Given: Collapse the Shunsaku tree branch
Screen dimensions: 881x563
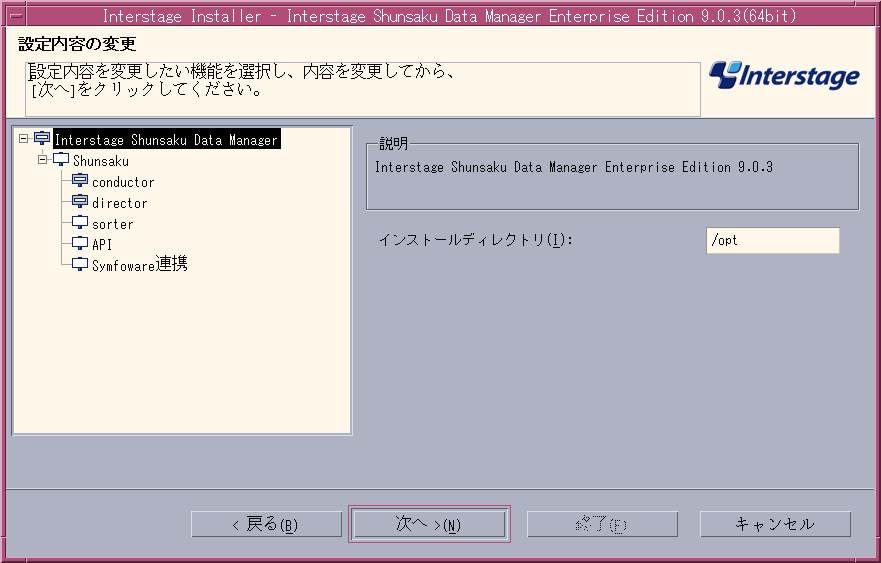Looking at the screenshot, I should [43, 160].
